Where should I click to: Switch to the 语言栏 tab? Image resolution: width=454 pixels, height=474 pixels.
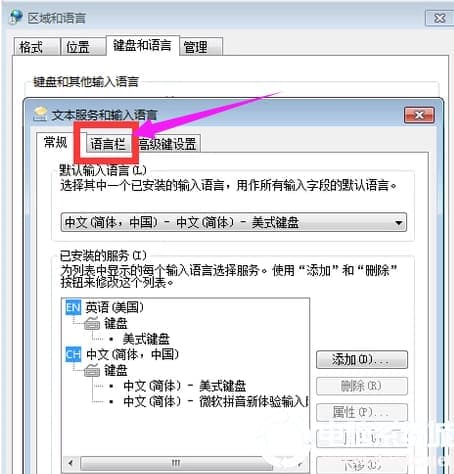point(108,144)
